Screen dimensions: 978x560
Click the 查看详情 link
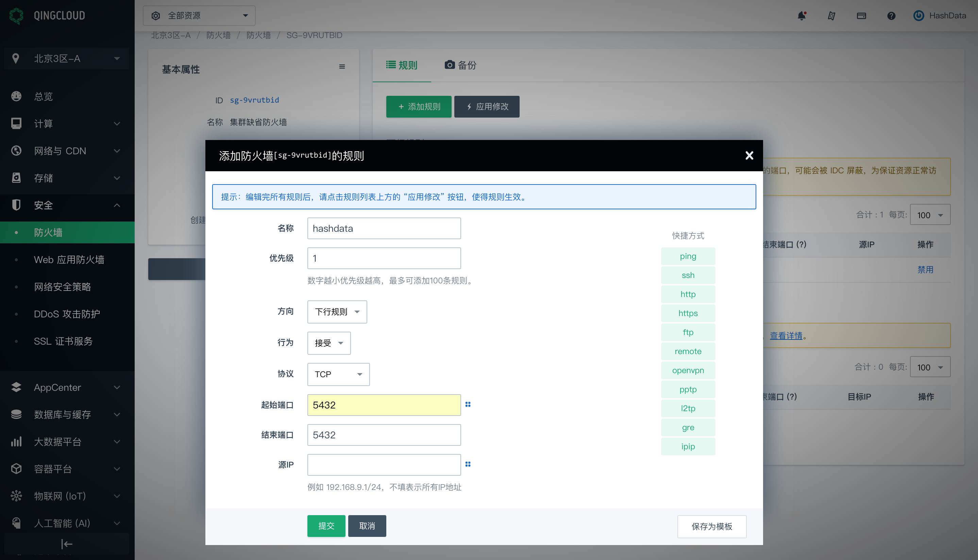(x=786, y=335)
